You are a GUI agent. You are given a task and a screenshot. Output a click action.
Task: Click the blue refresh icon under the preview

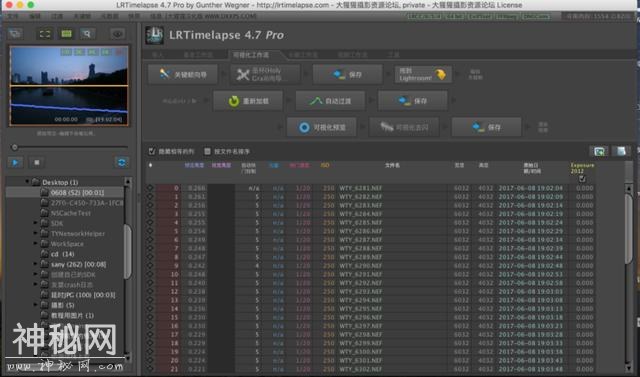coord(122,162)
